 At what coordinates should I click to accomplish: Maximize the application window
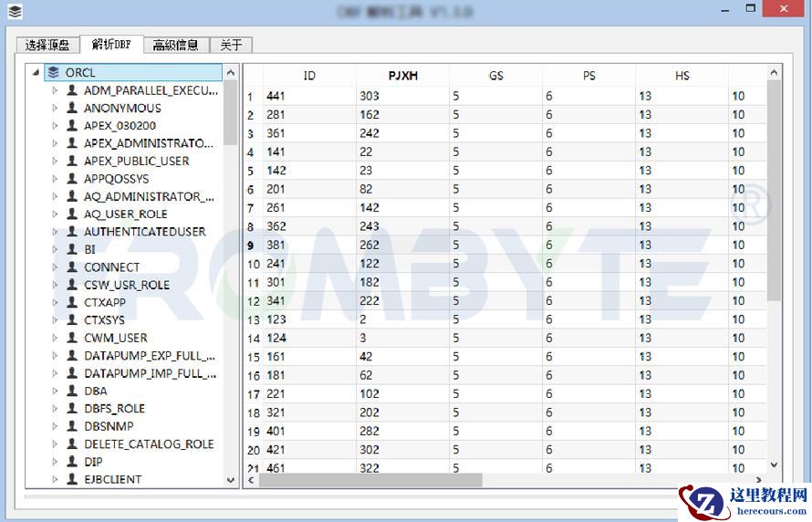tap(750, 8)
